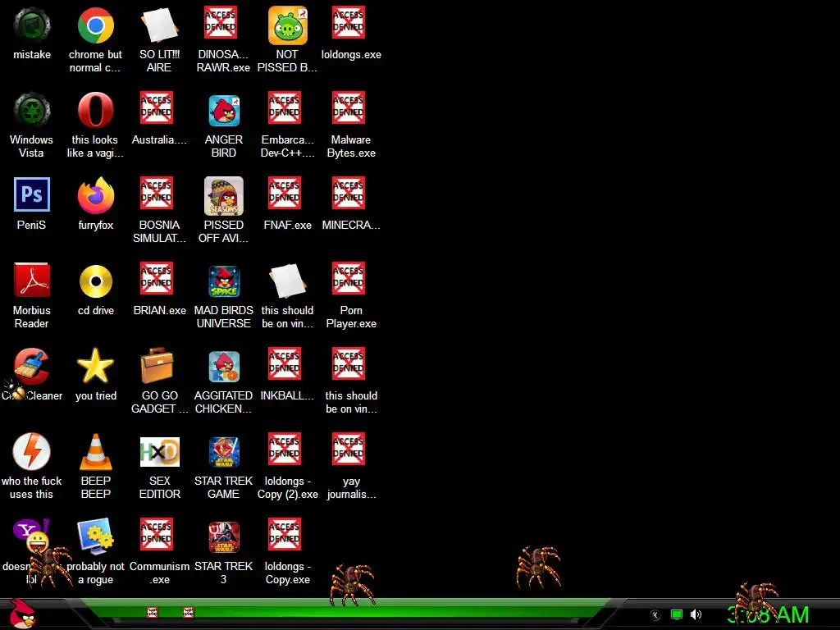Image resolution: width=840 pixels, height=630 pixels.
Task: Click first Access Denied taskbar item
Action: (x=152, y=612)
